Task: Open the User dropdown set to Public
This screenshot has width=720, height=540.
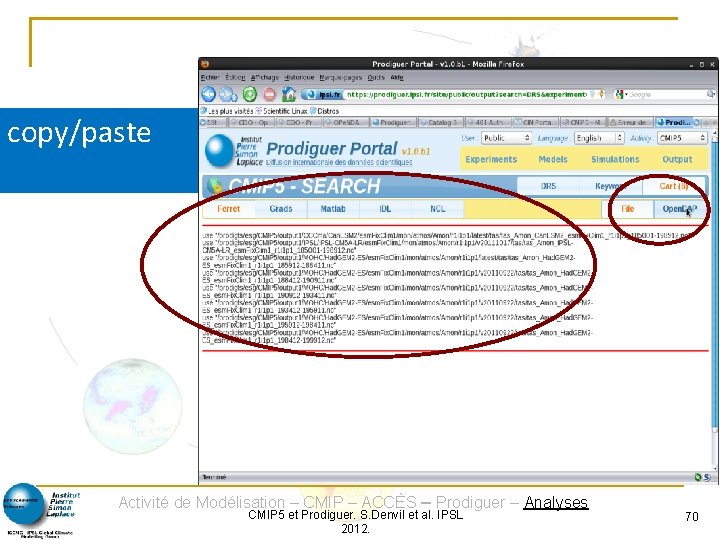Action: [x=506, y=138]
